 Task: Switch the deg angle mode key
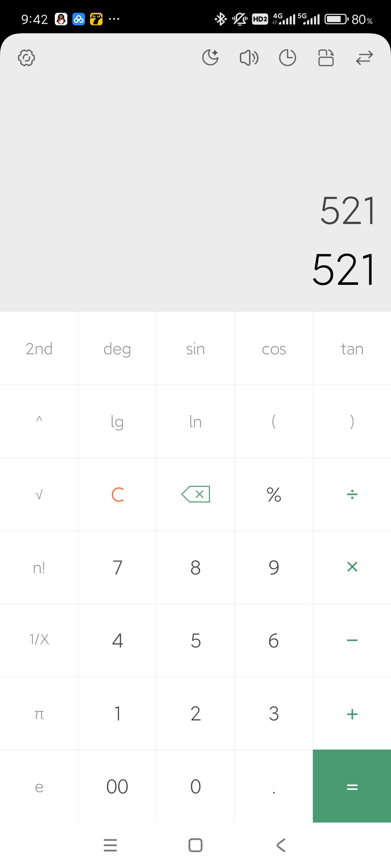tap(117, 349)
